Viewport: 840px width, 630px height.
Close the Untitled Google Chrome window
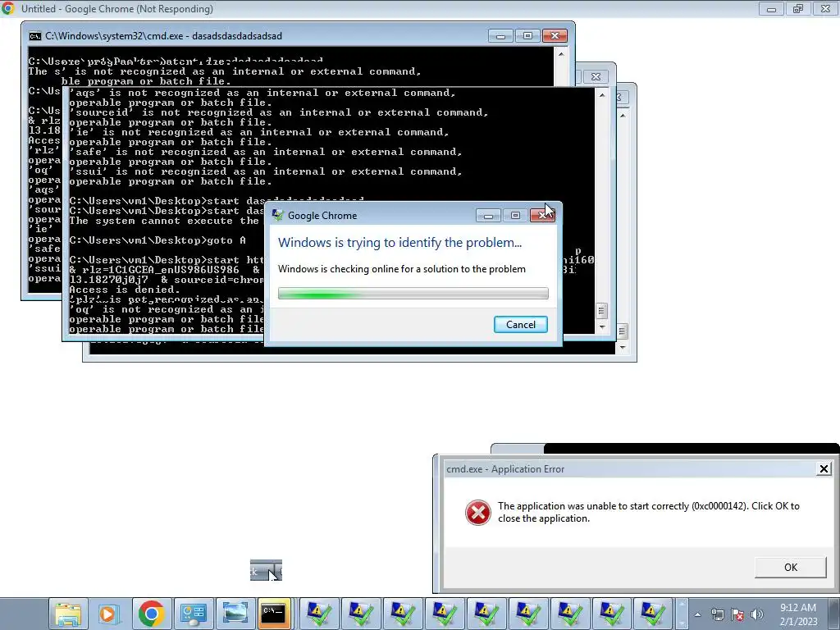point(825,9)
